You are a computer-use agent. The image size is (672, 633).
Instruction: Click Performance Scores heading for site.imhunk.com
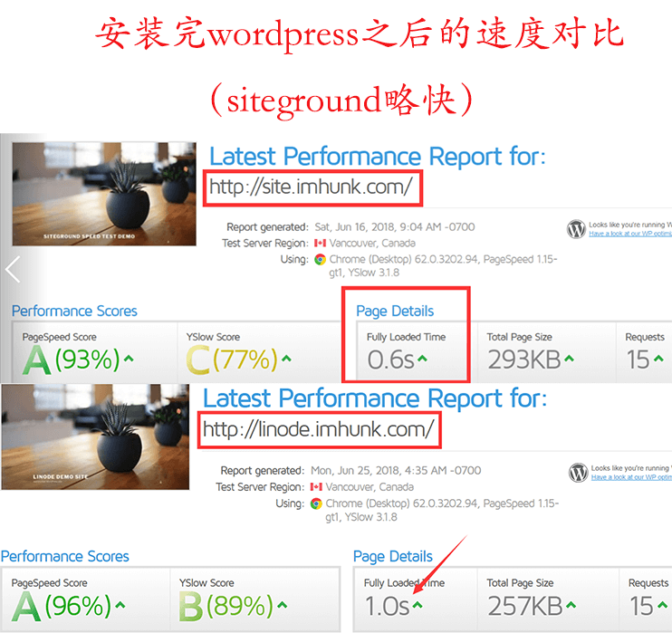tap(74, 311)
